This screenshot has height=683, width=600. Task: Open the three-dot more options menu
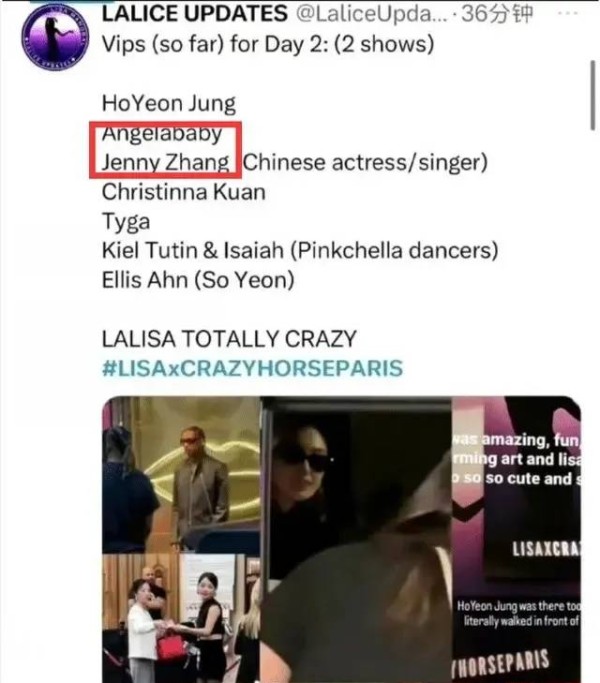coord(567,13)
